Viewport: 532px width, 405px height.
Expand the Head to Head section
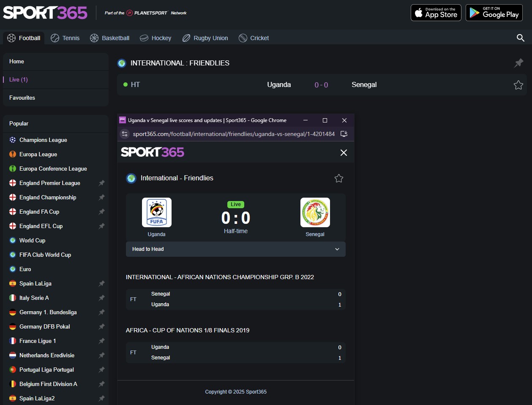pyautogui.click(x=236, y=249)
